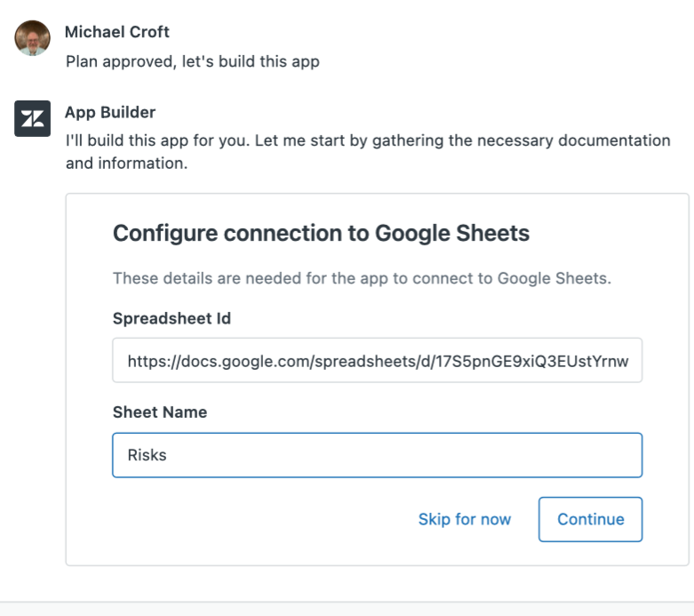Select the App Builder sender name
The height and width of the screenshot is (616, 694).
coord(110,113)
